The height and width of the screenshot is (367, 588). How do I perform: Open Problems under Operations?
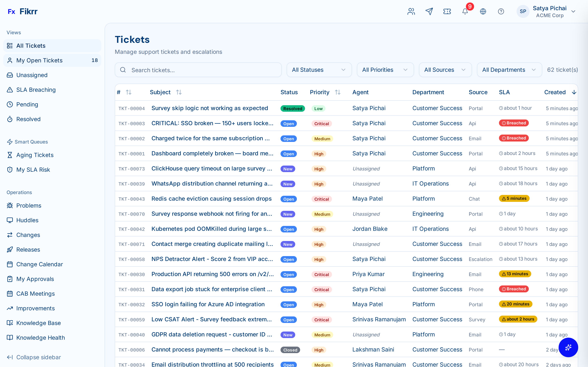click(29, 205)
